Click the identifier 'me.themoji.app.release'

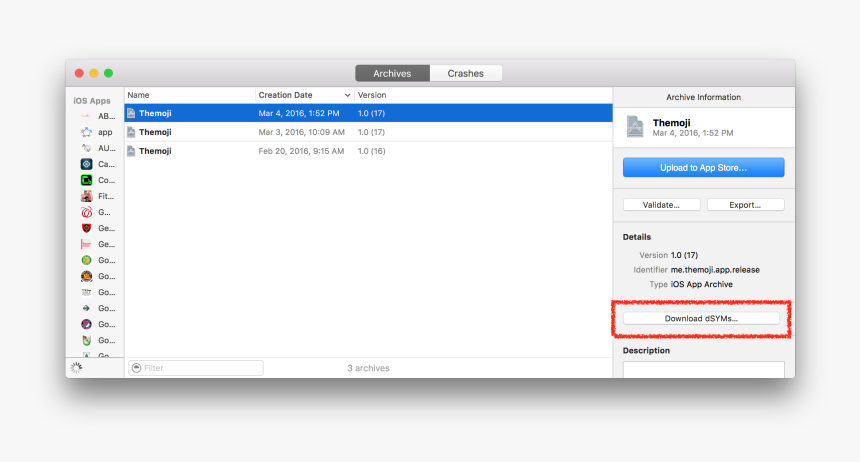[715, 270]
